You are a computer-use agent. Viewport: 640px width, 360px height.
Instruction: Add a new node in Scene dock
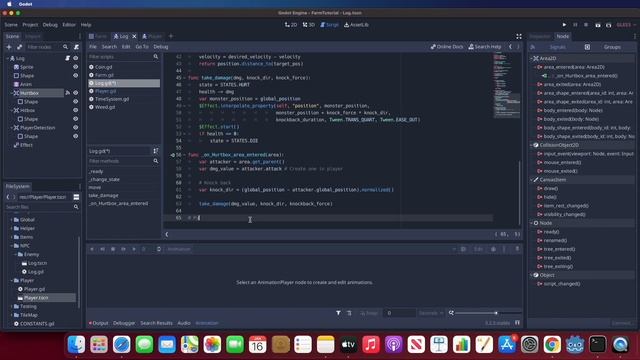click(9, 47)
